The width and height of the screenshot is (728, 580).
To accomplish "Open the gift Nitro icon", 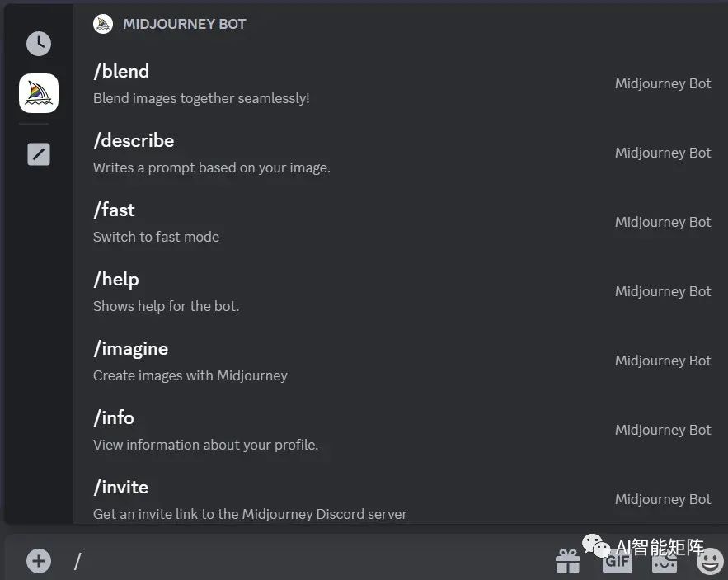I will click(568, 561).
